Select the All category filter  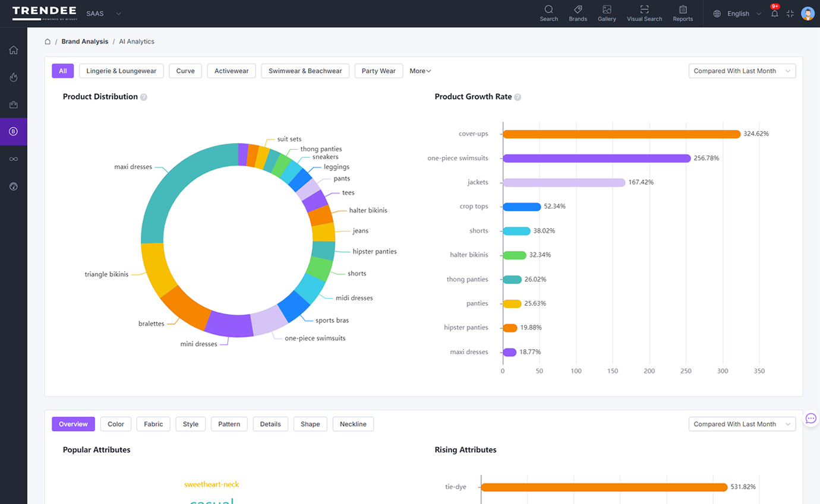[x=62, y=71]
